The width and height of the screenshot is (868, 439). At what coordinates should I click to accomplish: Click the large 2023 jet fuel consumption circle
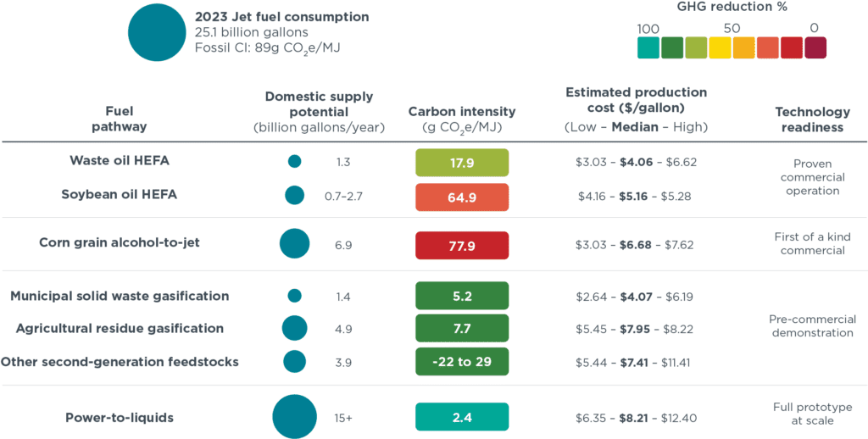click(x=156, y=33)
